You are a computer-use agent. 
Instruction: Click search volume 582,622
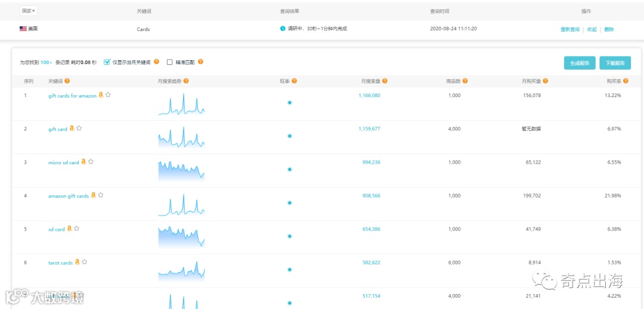pyautogui.click(x=371, y=263)
